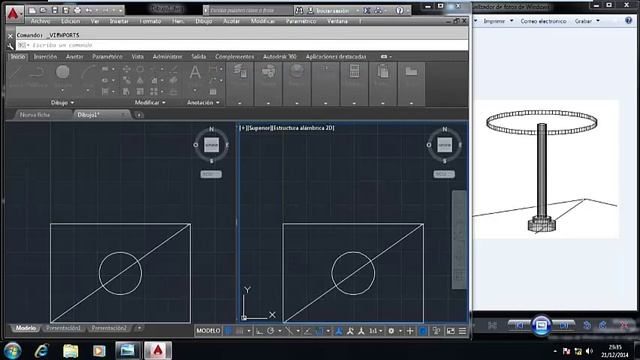Toggle Snap mode in status bar
Viewport: 640px width, 360px height.
tap(240, 331)
